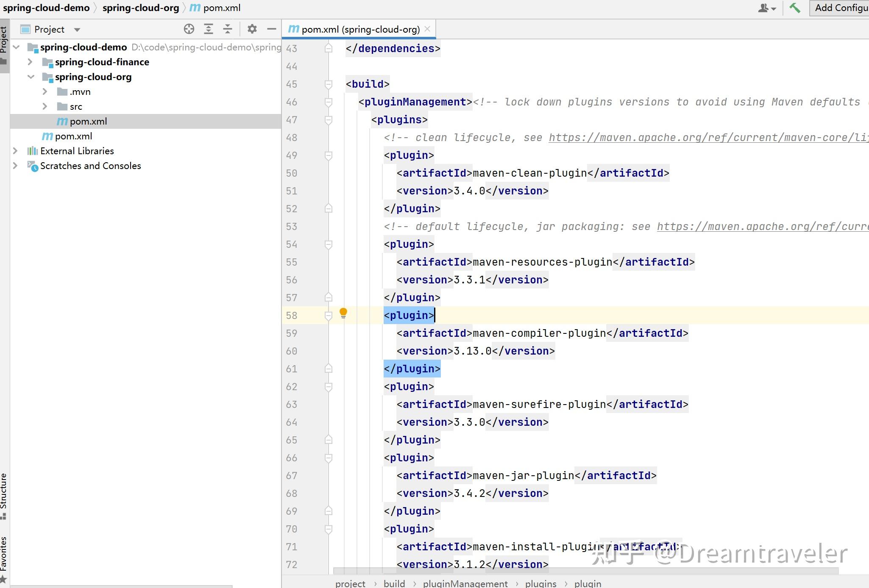
Task: Click the locate/select opened file icon
Action: [189, 29]
